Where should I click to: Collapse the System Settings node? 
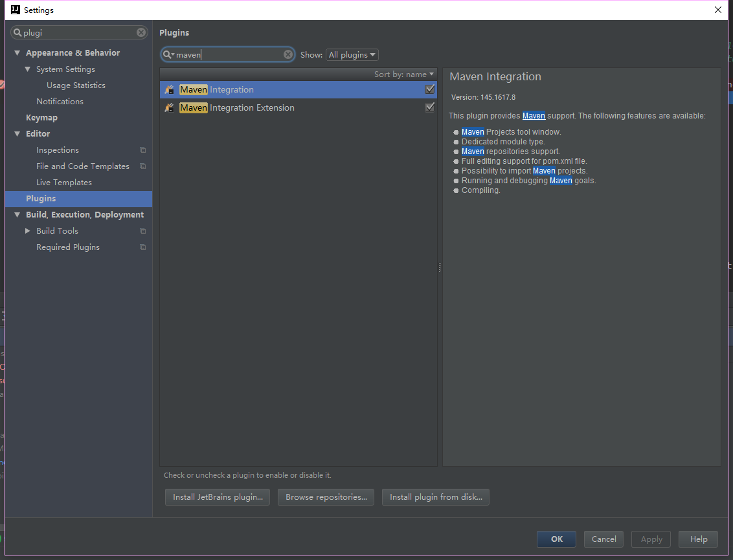pyautogui.click(x=28, y=69)
